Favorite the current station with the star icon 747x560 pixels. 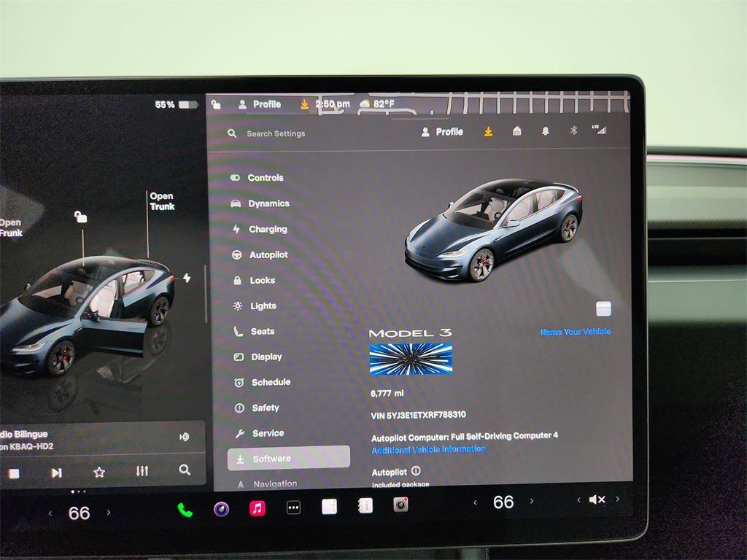99,472
